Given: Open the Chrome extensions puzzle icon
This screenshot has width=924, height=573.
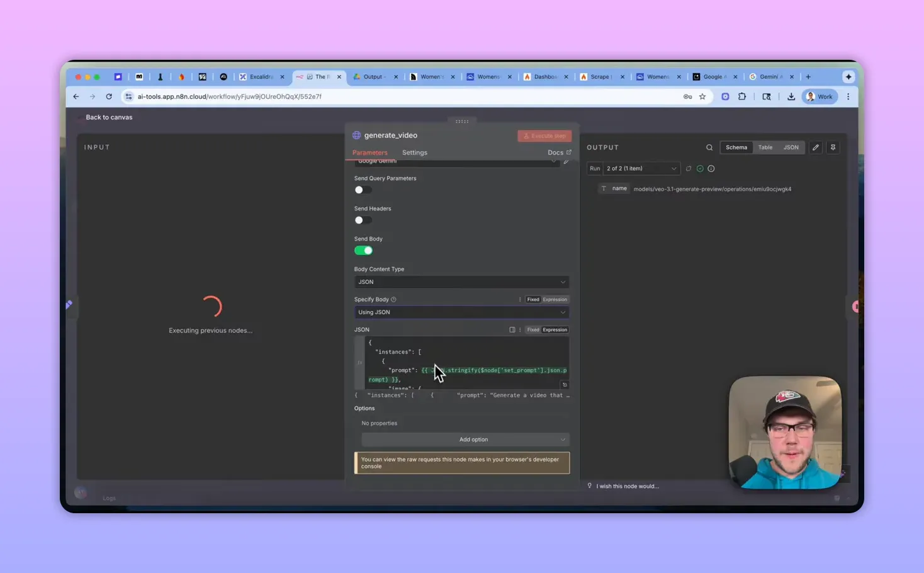Looking at the screenshot, I should pyautogui.click(x=742, y=96).
